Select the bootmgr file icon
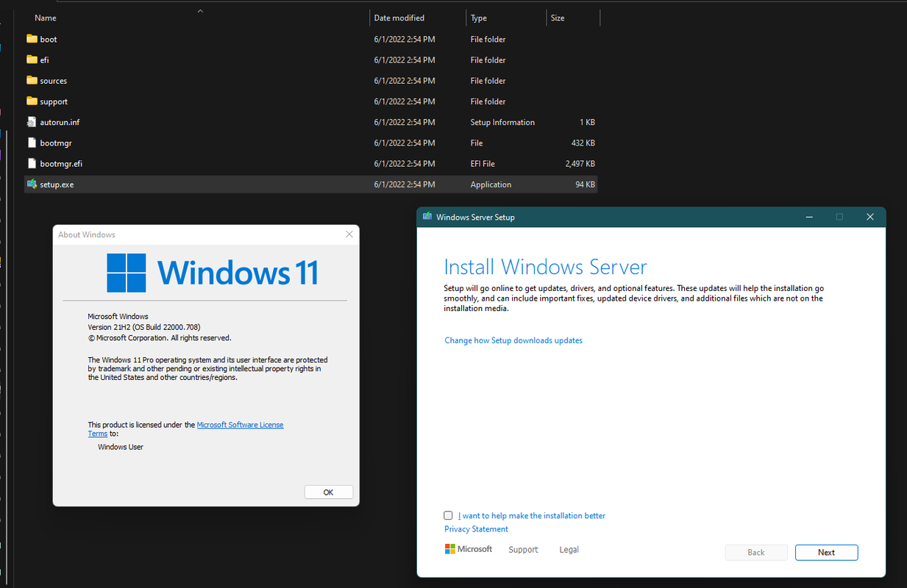The width and height of the screenshot is (907, 588). tap(32, 143)
